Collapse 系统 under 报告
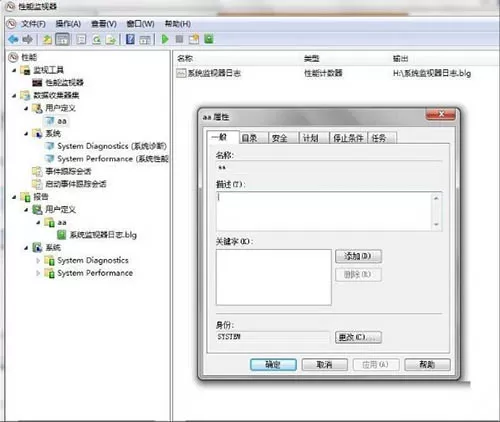Image resolution: width=500 pixels, height=422 pixels. click(26, 248)
